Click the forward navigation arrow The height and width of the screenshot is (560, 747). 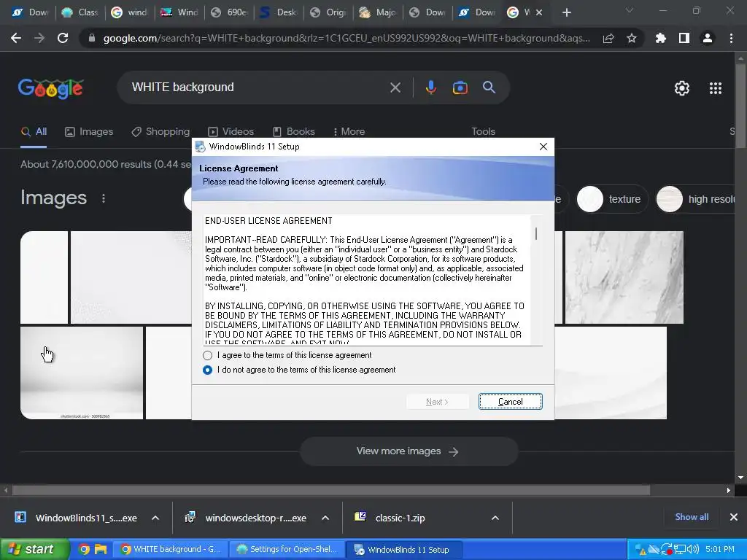(39, 38)
